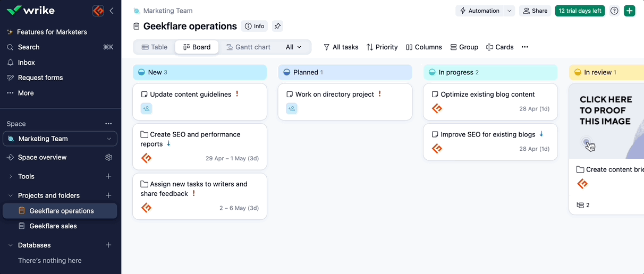Click the green plus create button

(x=629, y=11)
